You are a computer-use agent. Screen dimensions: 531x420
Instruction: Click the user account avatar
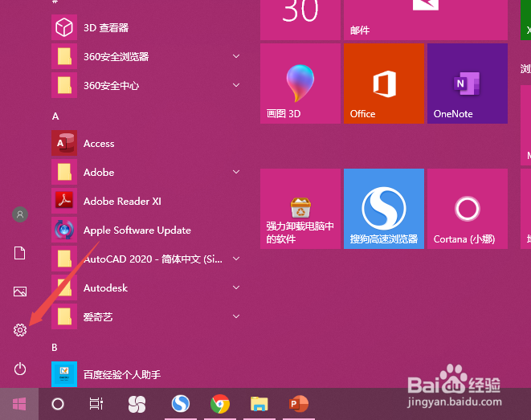pyautogui.click(x=20, y=214)
